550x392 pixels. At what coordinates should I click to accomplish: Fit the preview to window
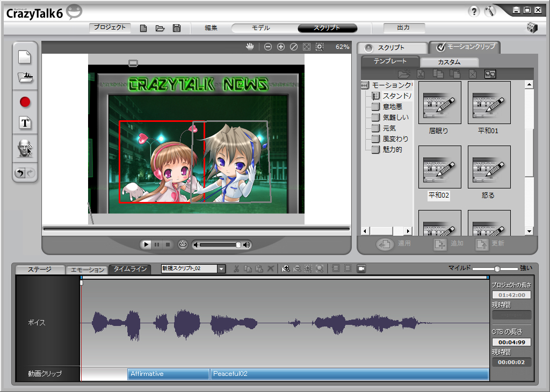point(307,47)
